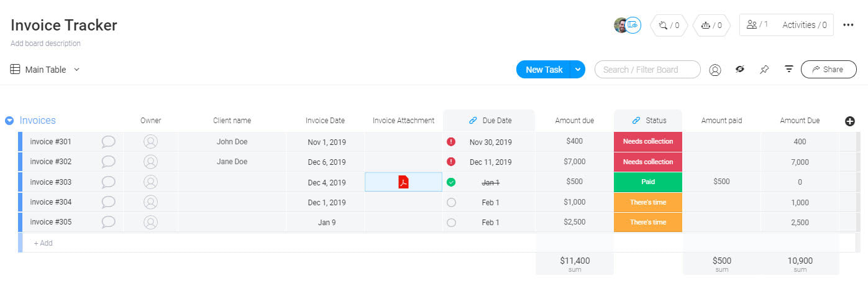Open the automations robot counter icon

point(711,26)
